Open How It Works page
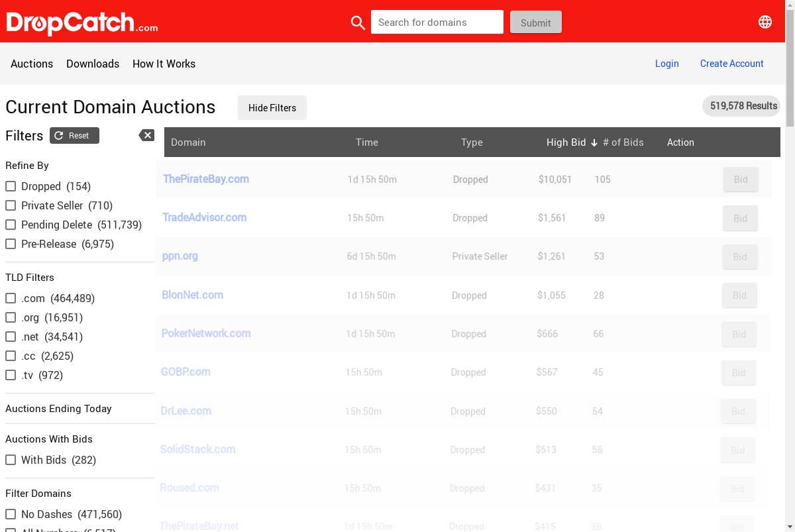The image size is (795, 532). (164, 64)
